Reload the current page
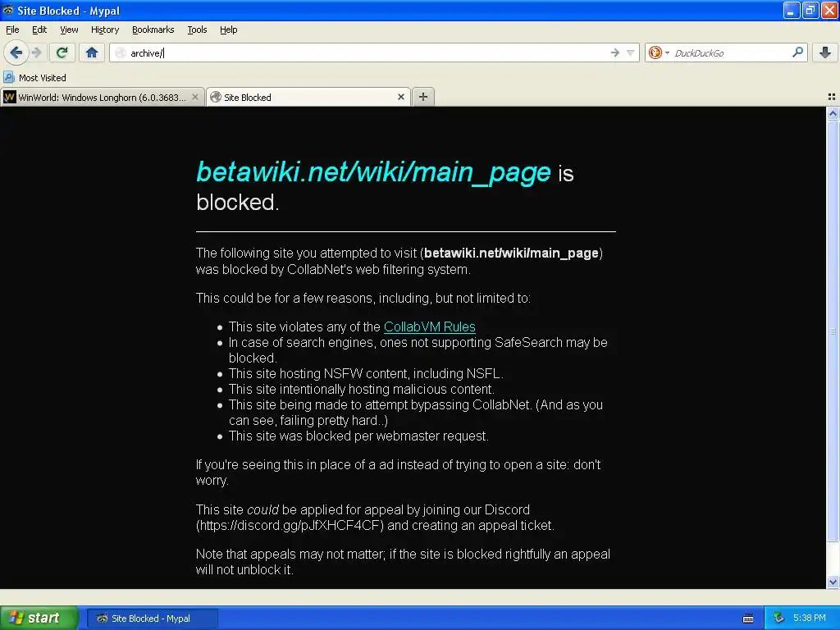This screenshot has height=630, width=840. pyautogui.click(x=62, y=52)
